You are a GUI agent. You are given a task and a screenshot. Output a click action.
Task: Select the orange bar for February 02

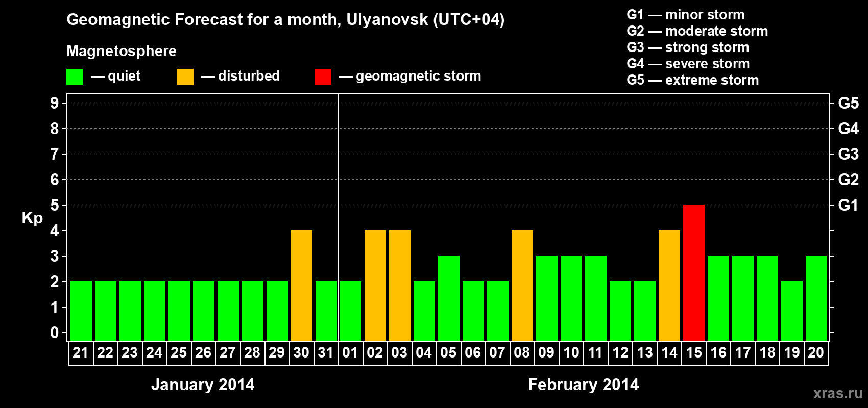[375, 286]
